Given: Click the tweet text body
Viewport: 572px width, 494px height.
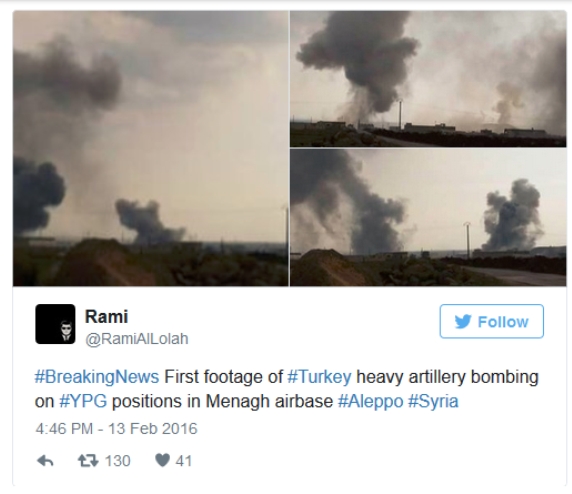Looking at the screenshot, I should [x=286, y=389].
